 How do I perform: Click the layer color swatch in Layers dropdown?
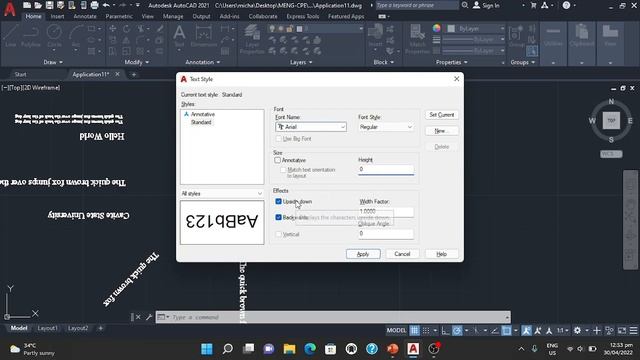[x=299, y=29]
